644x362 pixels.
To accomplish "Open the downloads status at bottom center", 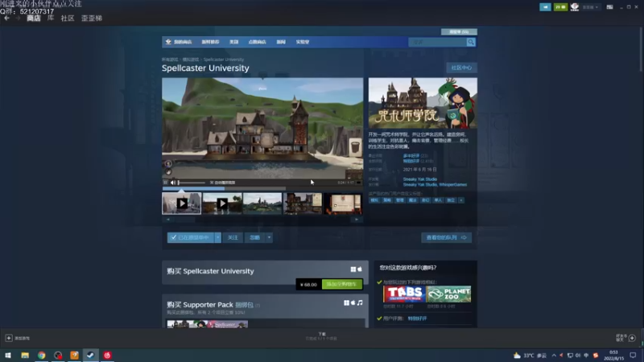I will click(x=321, y=336).
